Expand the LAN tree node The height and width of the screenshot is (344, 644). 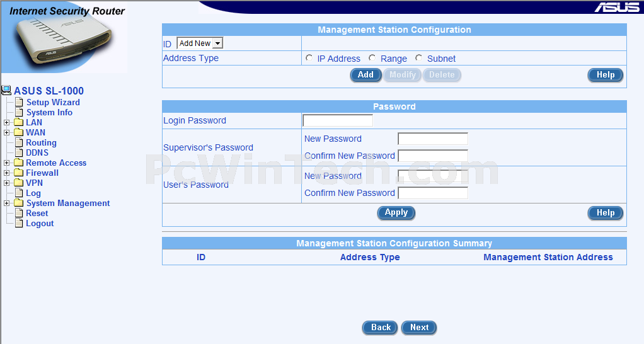point(6,122)
